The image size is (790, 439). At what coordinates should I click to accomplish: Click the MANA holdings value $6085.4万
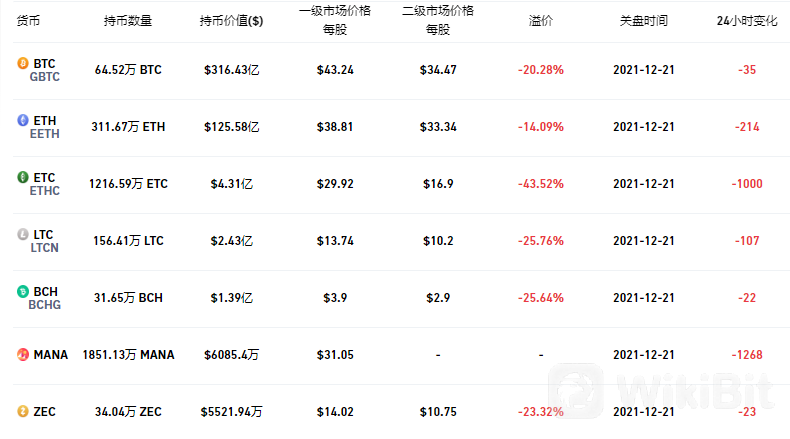(231, 355)
